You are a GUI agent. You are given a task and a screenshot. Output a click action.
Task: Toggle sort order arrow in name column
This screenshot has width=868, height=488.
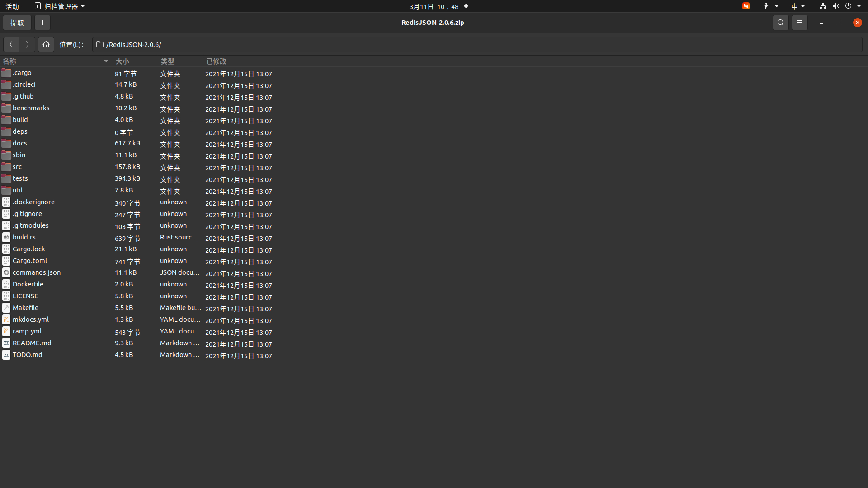point(106,61)
